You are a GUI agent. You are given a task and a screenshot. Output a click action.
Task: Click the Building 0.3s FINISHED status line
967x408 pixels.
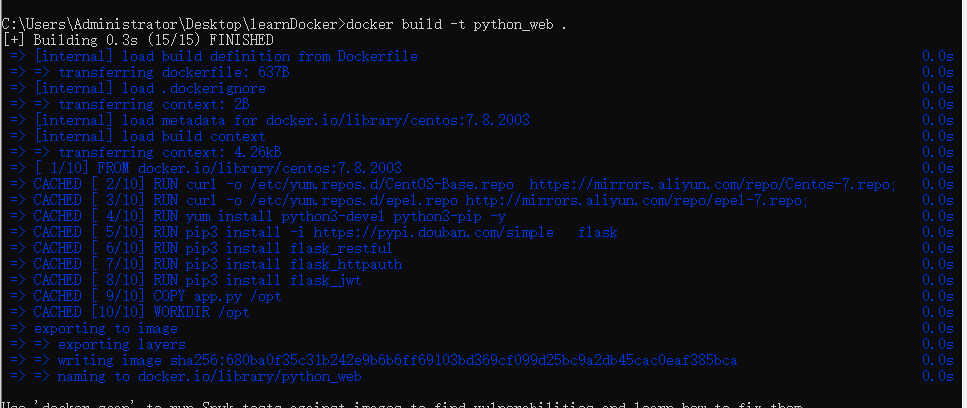pos(137,40)
